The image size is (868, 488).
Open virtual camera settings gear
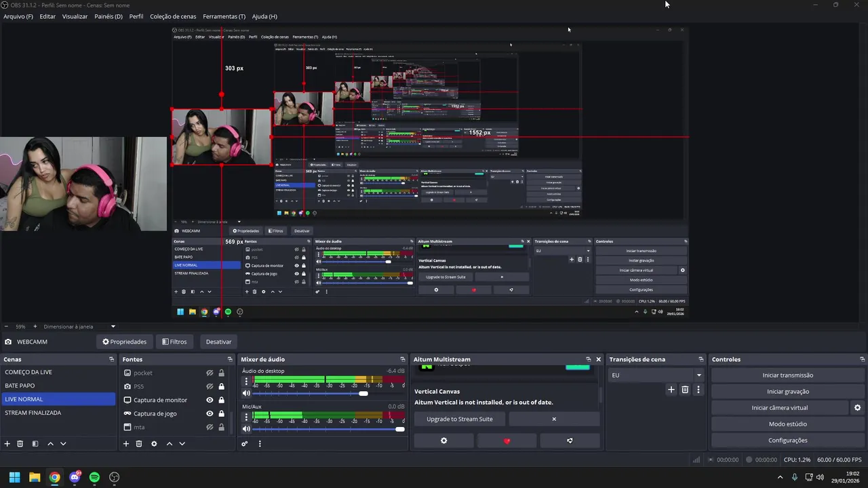point(857,408)
